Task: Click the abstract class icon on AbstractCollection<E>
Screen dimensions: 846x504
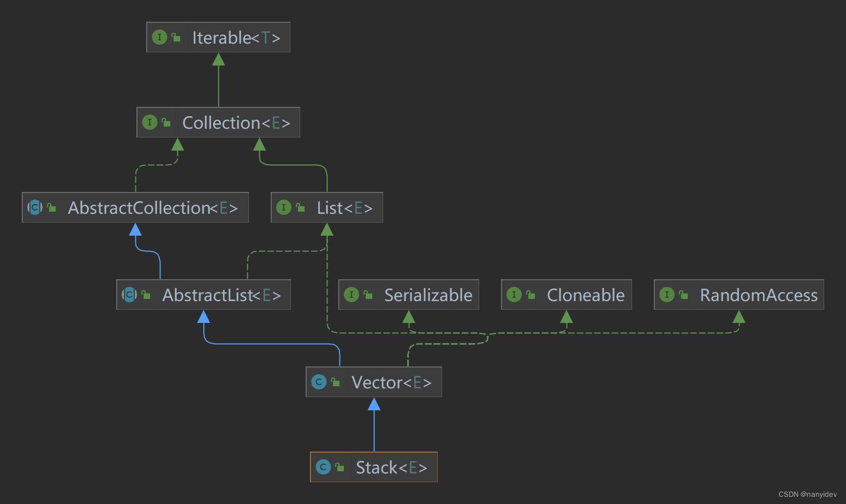Action: (x=35, y=207)
